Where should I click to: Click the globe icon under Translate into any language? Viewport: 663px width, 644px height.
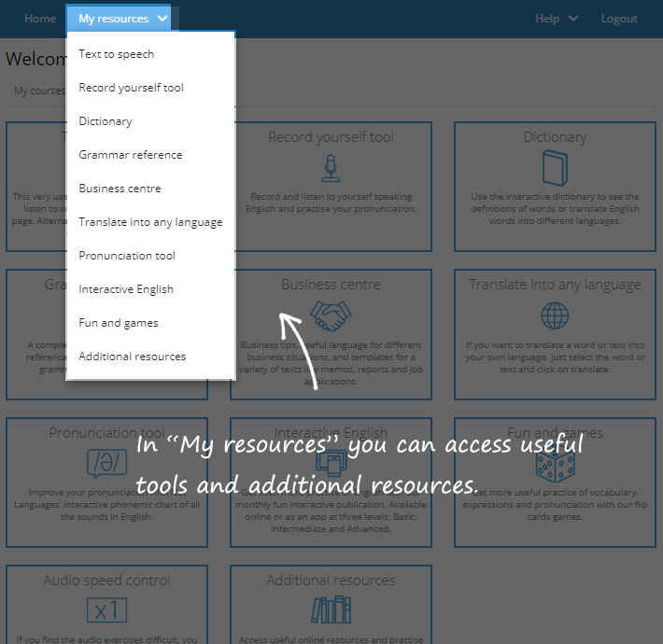point(555,315)
